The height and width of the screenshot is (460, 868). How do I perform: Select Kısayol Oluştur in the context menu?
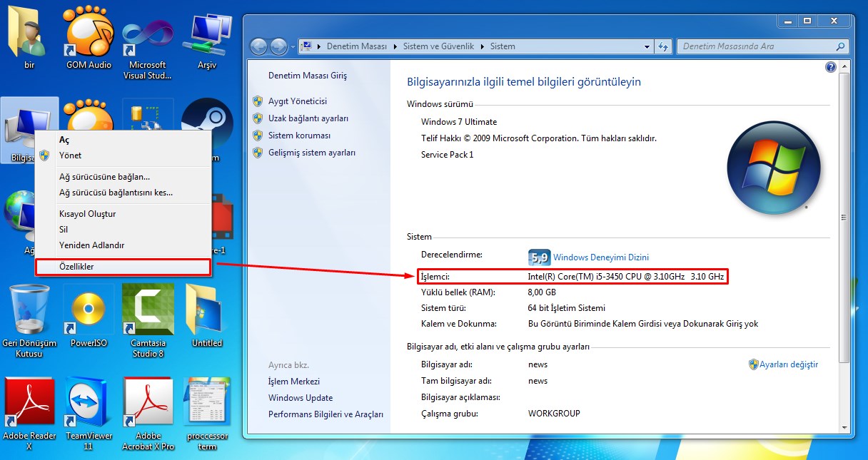[87, 214]
